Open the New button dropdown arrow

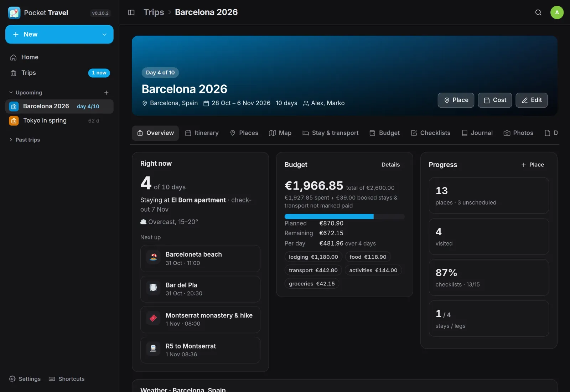pyautogui.click(x=104, y=35)
